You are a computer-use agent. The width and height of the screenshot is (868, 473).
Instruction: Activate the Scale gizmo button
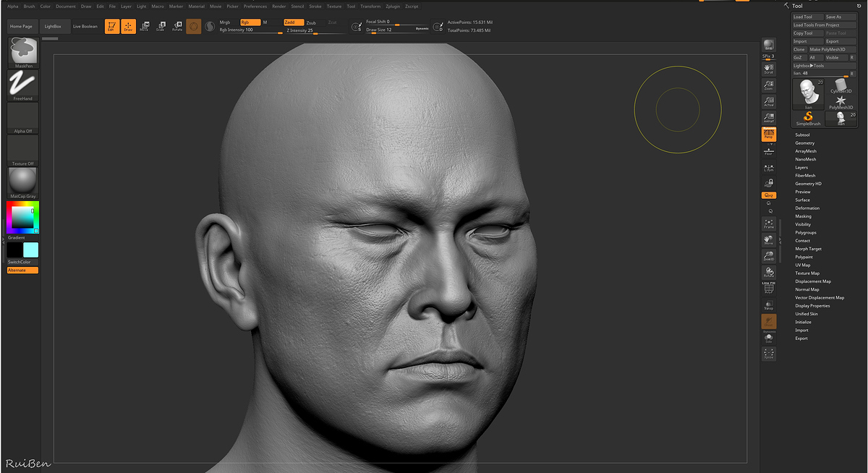[x=161, y=27]
